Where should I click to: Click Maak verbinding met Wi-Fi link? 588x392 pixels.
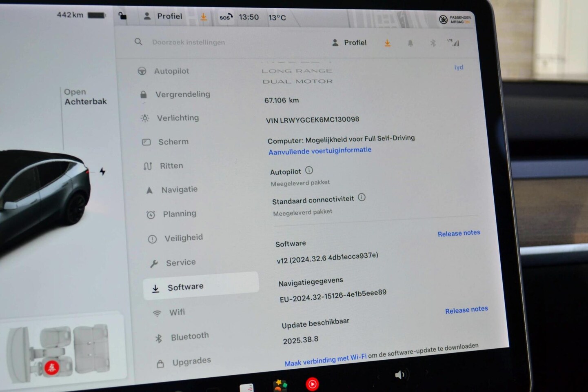325,360
